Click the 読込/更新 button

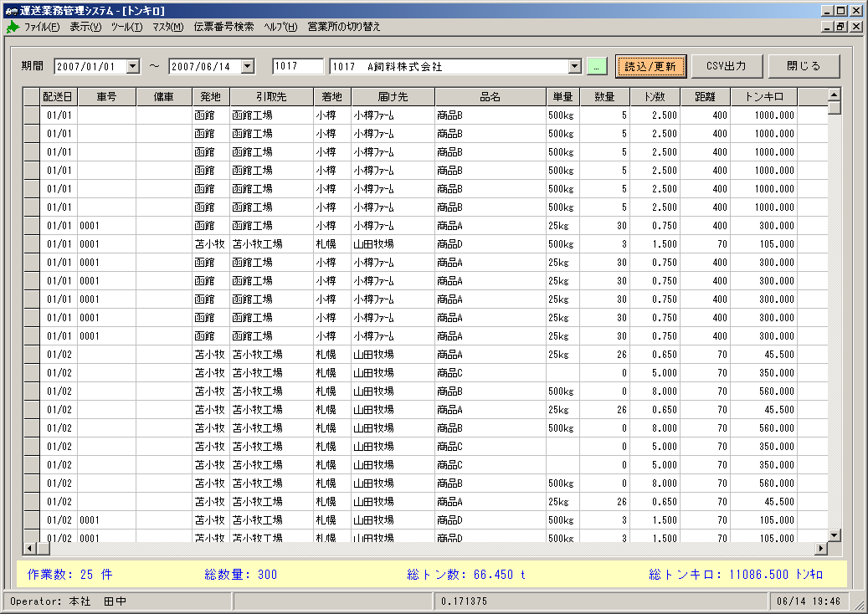(x=650, y=66)
